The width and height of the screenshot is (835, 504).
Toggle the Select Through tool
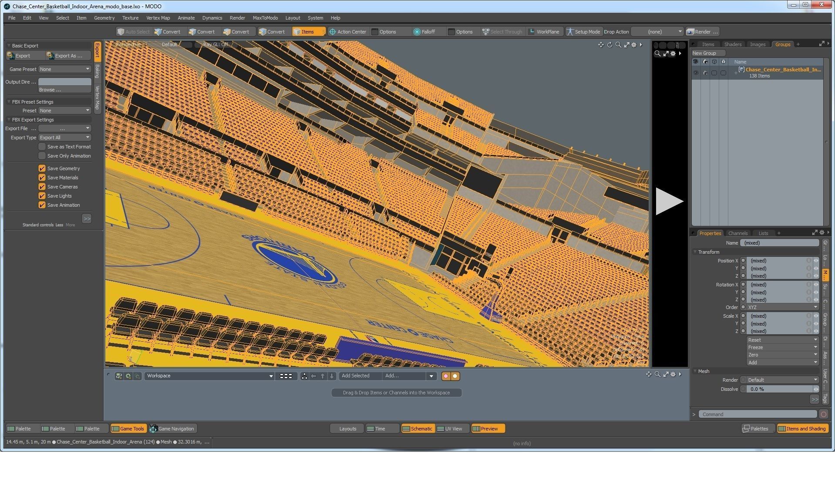[x=502, y=32]
